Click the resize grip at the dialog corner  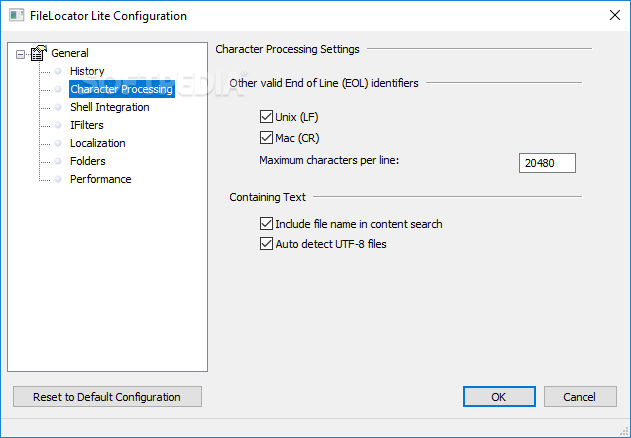pyautogui.click(x=624, y=431)
